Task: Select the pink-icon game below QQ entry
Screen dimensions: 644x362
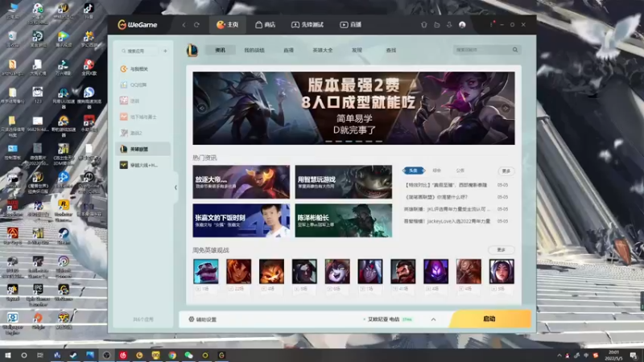Action: pos(143,101)
